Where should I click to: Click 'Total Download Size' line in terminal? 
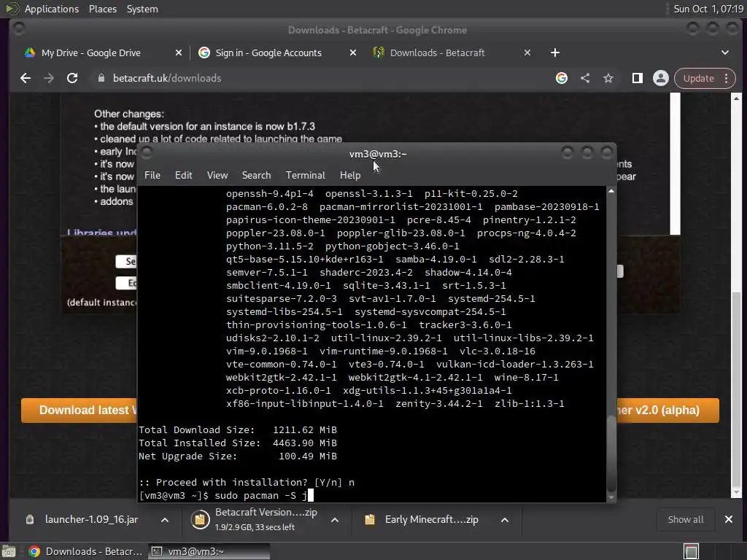click(x=238, y=430)
